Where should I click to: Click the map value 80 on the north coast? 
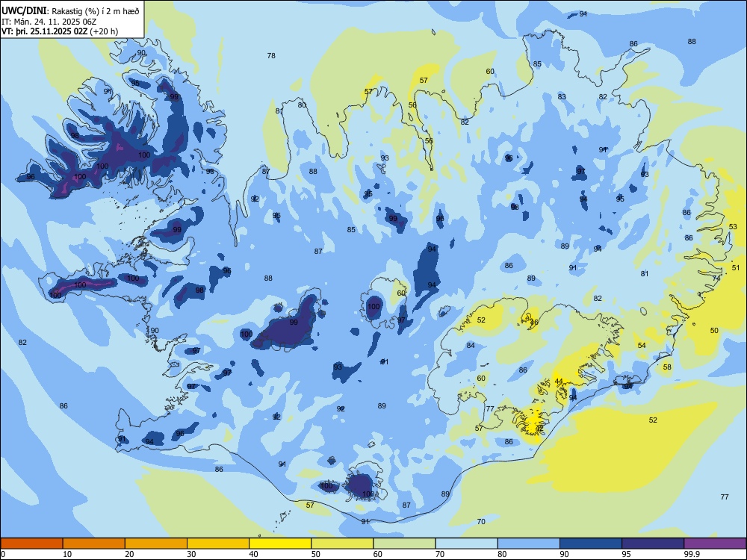(302, 105)
